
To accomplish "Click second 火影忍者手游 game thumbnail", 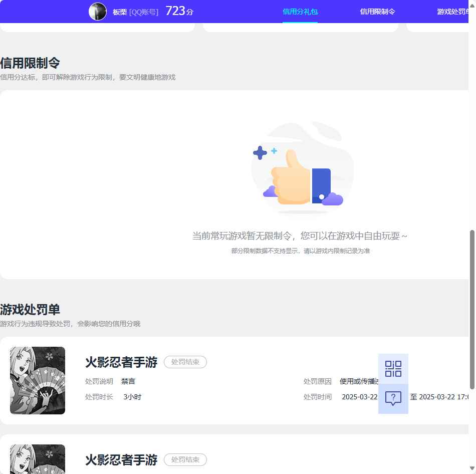I will tap(38, 459).
